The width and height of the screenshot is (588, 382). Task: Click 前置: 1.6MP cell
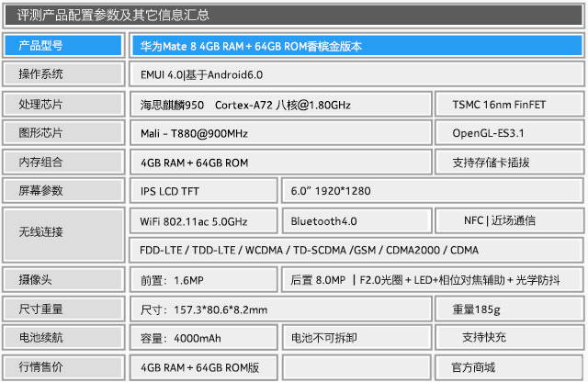[204, 280]
